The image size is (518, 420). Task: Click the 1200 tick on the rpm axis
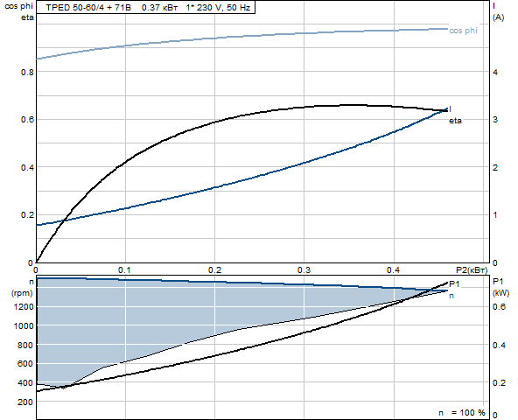[24, 307]
